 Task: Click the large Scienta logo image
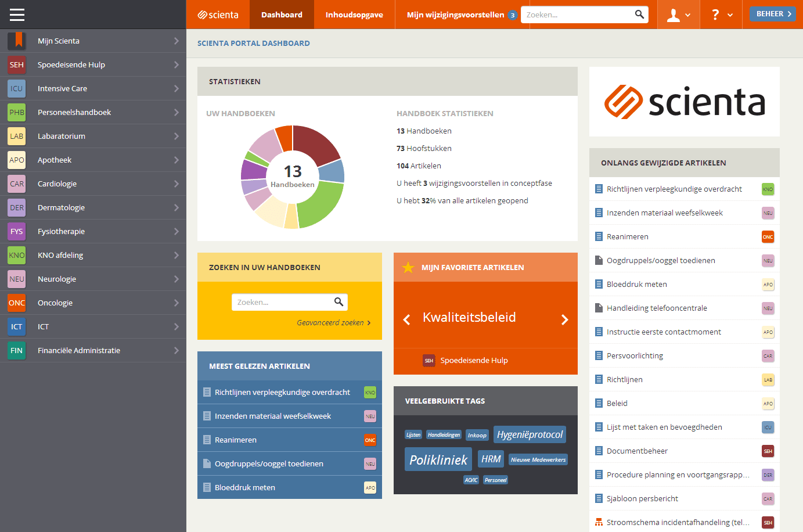click(685, 102)
